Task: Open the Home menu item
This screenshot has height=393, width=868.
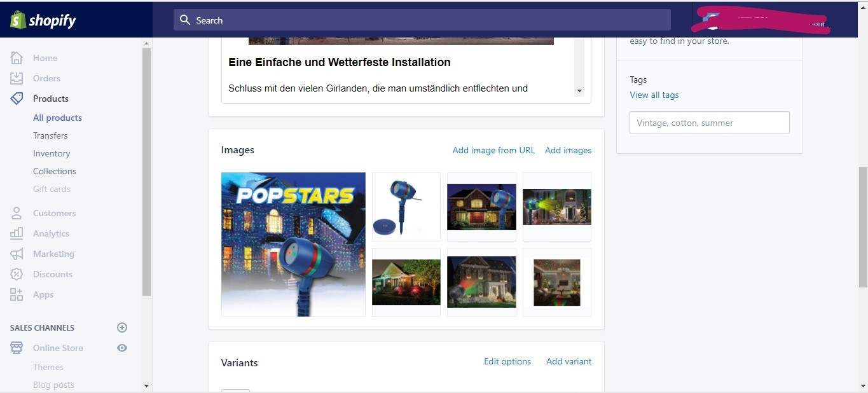Action: point(45,58)
